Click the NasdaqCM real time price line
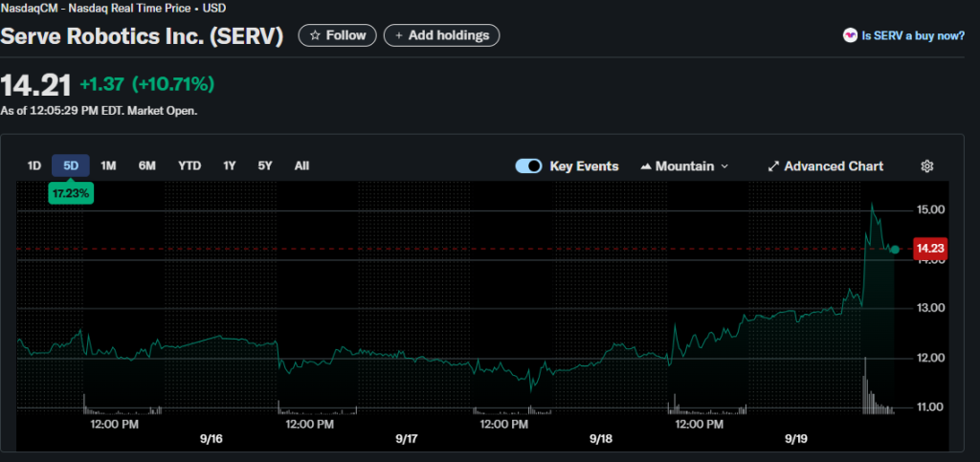This screenshot has width=980, height=462. point(113,8)
